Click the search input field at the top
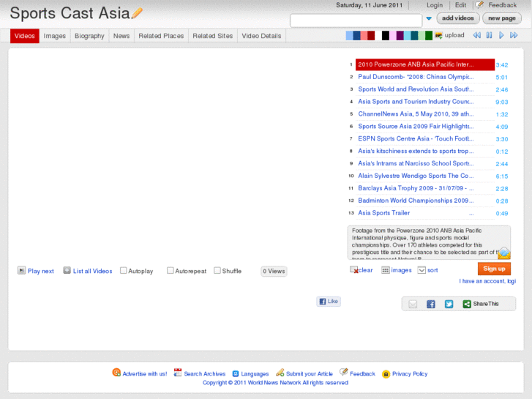Image resolution: width=532 pixels, height=399 pixels. (356, 20)
